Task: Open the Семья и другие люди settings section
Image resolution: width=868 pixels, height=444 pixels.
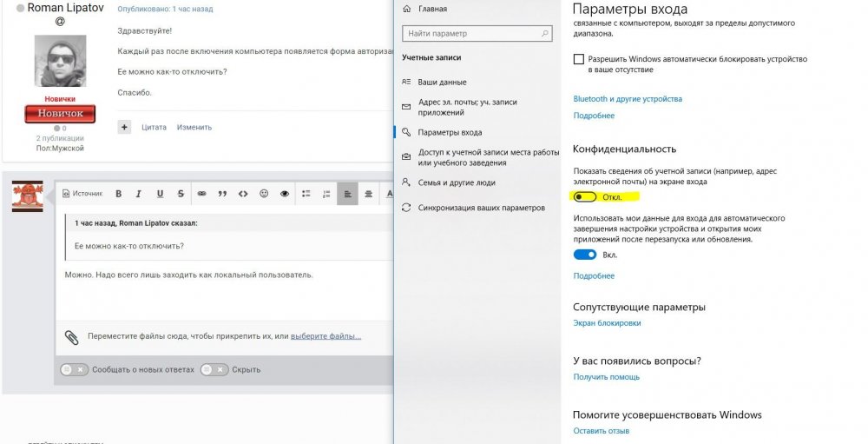Action: [457, 183]
